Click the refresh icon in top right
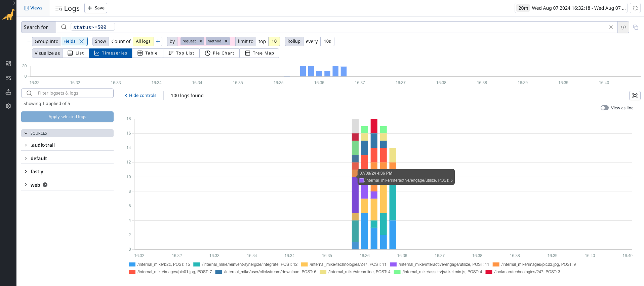The width and height of the screenshot is (644, 286). tap(635, 8)
